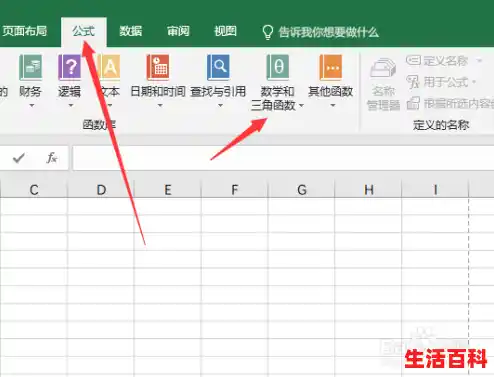The height and width of the screenshot is (377, 494).
Task: Click the fx insert function icon
Action: click(52, 158)
